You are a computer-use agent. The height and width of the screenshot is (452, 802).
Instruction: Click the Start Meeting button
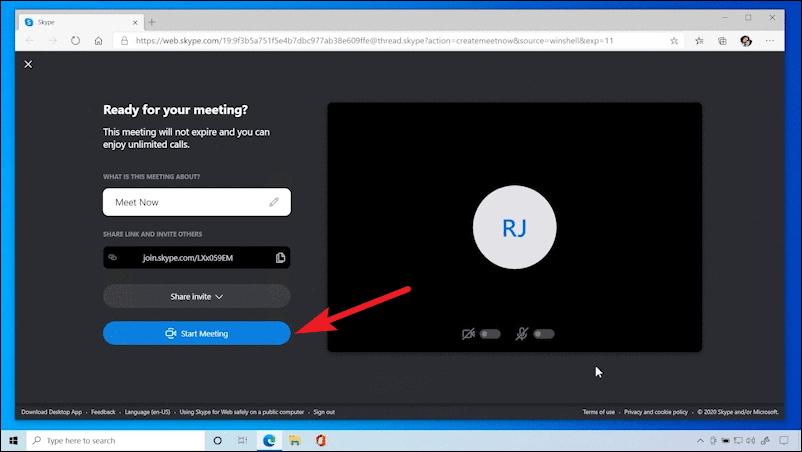coord(197,333)
